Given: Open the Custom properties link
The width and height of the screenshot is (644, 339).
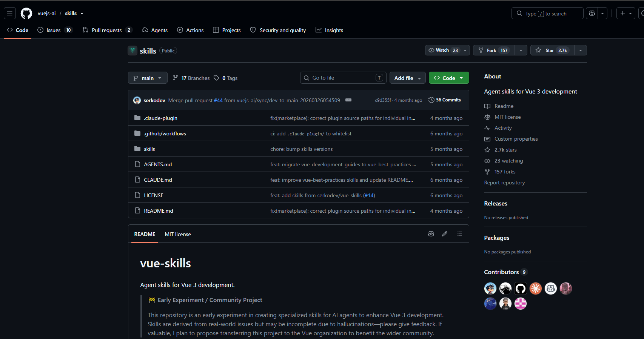Looking at the screenshot, I should [x=511, y=139].
